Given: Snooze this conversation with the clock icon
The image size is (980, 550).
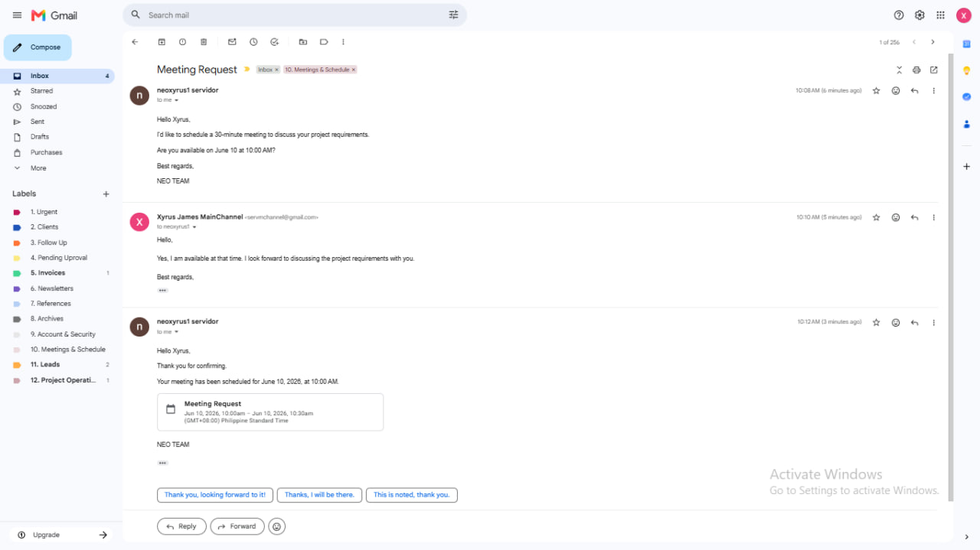Looking at the screenshot, I should tap(253, 42).
